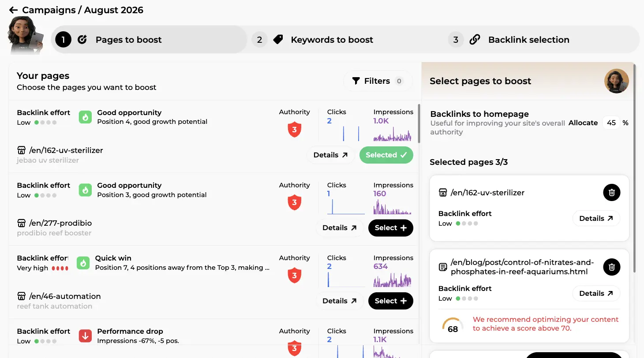
Task: Click the assistant avatar beside the stepper
Action: tap(26, 35)
